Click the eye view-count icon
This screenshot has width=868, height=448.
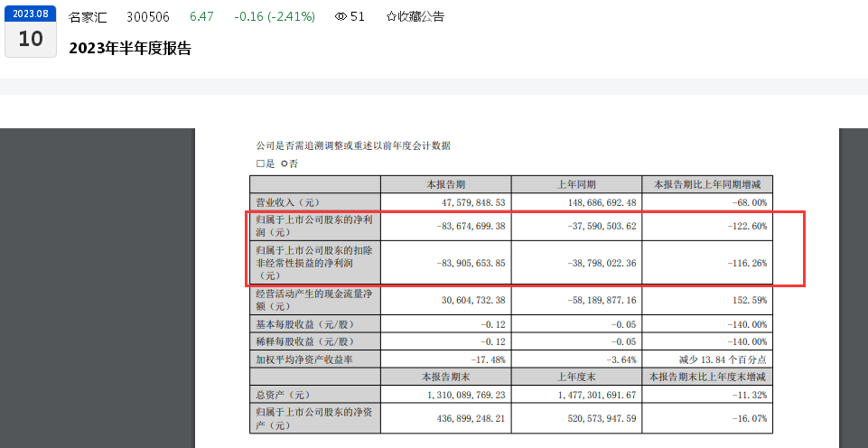tap(341, 16)
